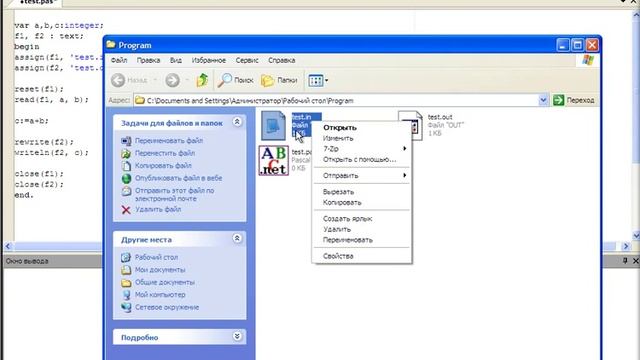
Task: Choose Переименовать in context menu
Action: (x=362, y=240)
